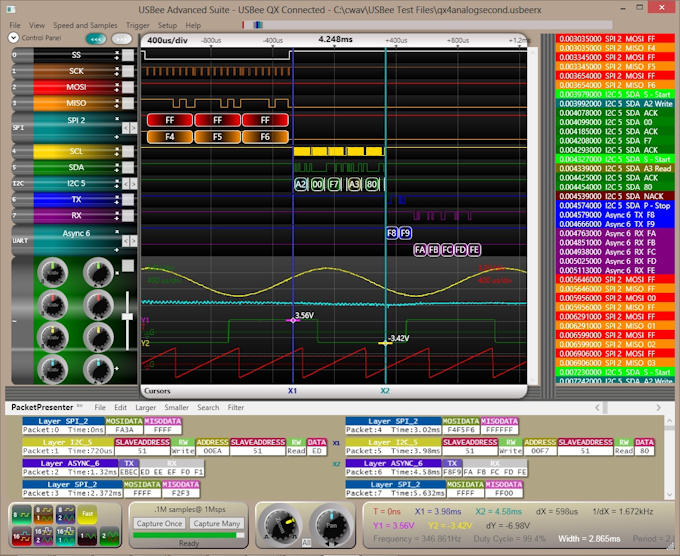This screenshot has height=556, width=680.
Task: Open the Trigger menu
Action: tap(137, 25)
